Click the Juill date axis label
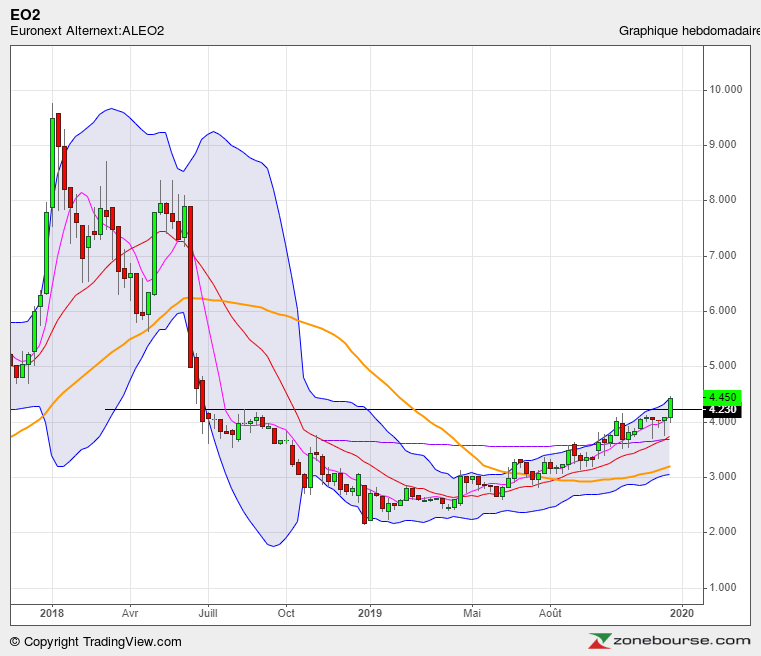The image size is (761, 656). (x=208, y=613)
